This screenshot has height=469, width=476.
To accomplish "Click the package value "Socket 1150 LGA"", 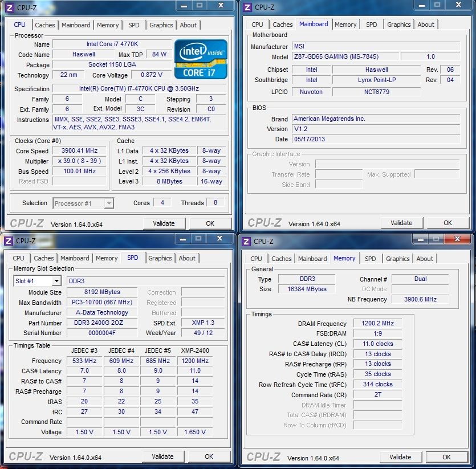I will click(112, 64).
